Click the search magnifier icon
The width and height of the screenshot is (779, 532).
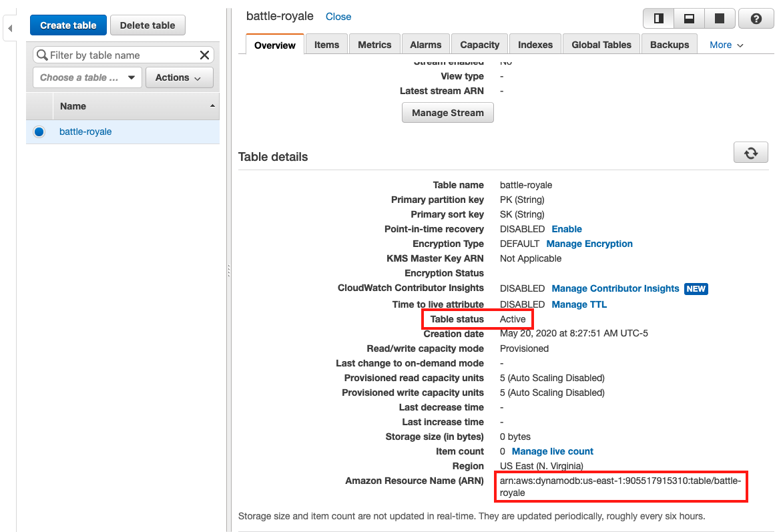42,55
